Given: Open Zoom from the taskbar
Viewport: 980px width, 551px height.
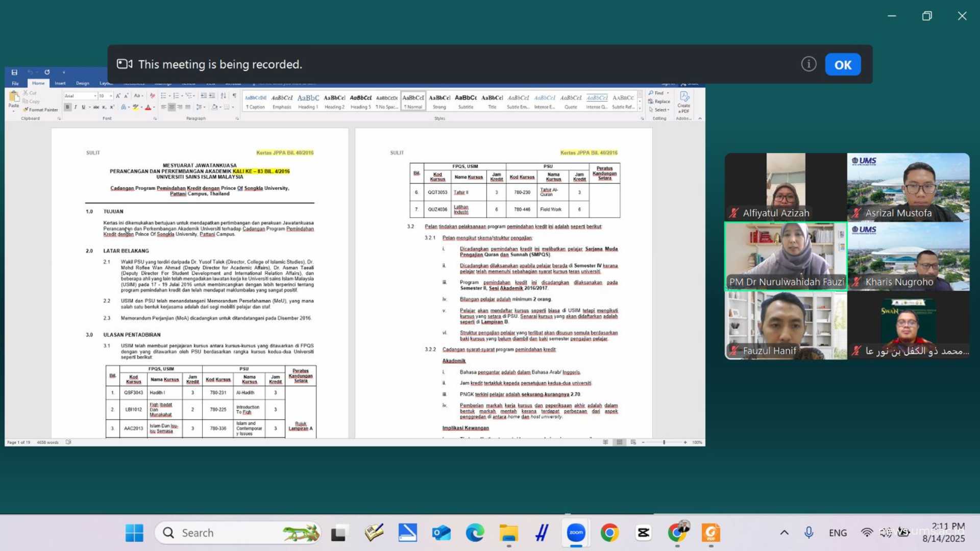Looking at the screenshot, I should pyautogui.click(x=576, y=533).
